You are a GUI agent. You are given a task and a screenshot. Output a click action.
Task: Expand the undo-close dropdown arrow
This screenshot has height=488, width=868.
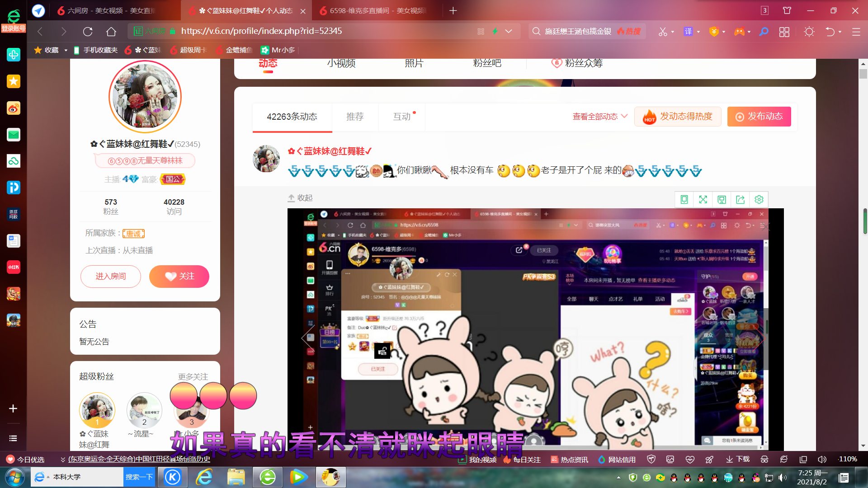point(840,32)
